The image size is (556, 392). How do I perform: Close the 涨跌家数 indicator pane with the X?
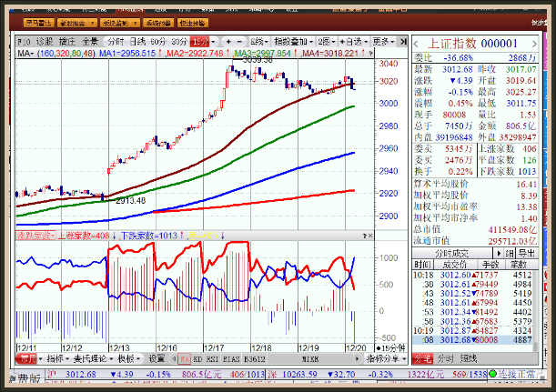pos(370,236)
